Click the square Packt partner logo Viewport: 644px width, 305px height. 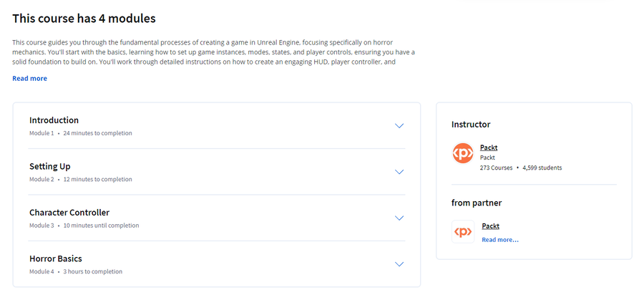click(463, 232)
